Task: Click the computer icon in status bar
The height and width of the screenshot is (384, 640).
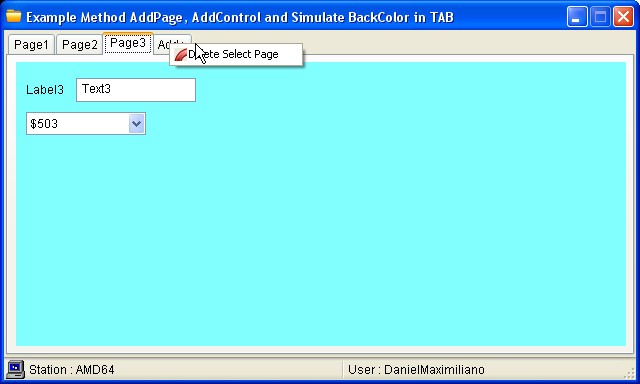Action: point(16,369)
